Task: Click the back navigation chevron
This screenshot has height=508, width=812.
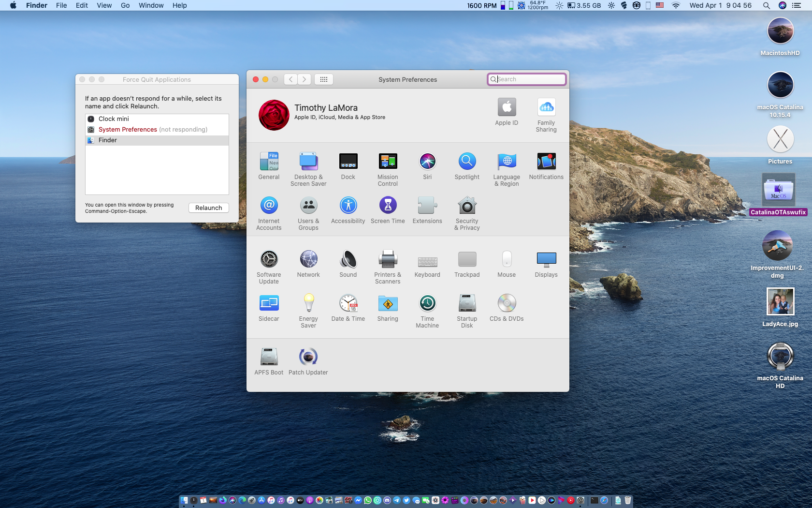Action: click(290, 79)
